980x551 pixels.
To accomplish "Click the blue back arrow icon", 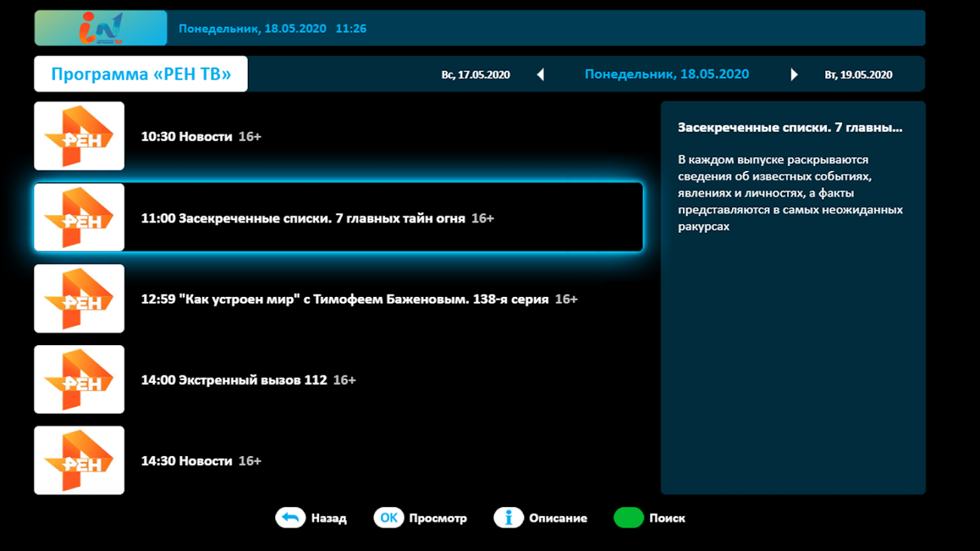I will (290, 518).
